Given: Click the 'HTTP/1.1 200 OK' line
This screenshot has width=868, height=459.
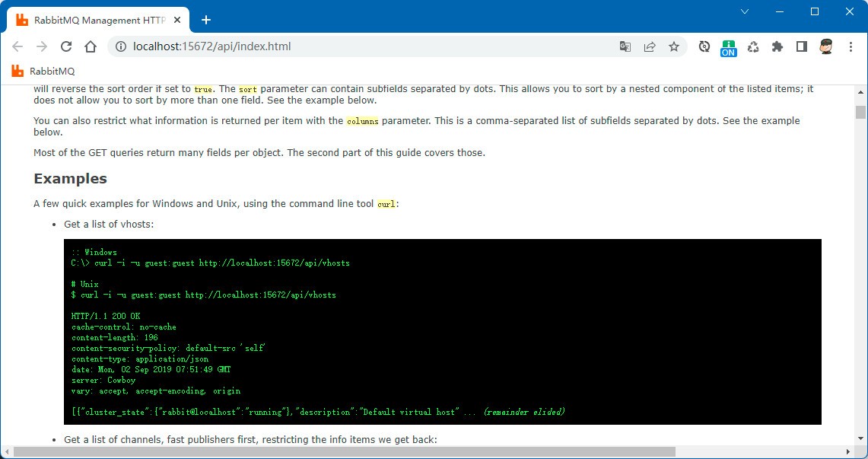Looking at the screenshot, I should click(x=106, y=316).
